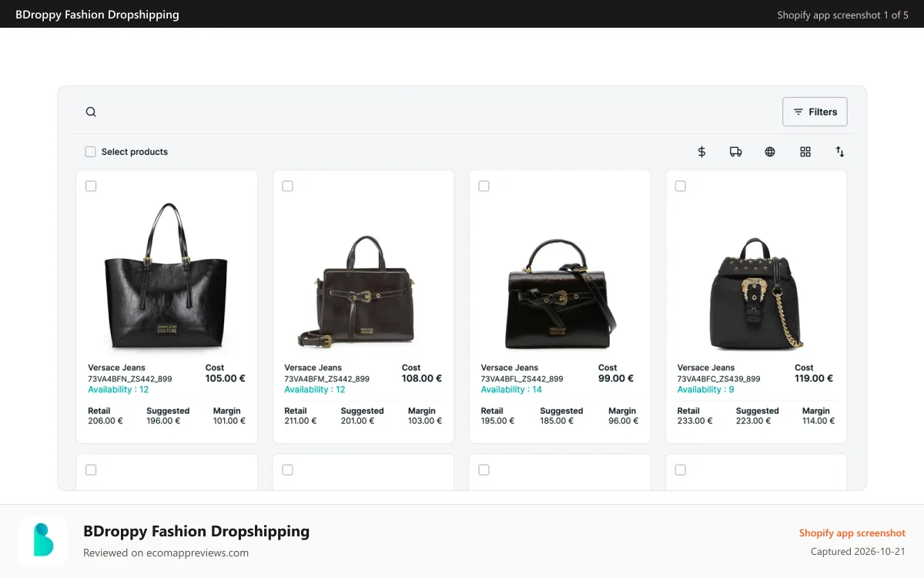
Task: Click the dollar currency icon
Action: [701, 152]
